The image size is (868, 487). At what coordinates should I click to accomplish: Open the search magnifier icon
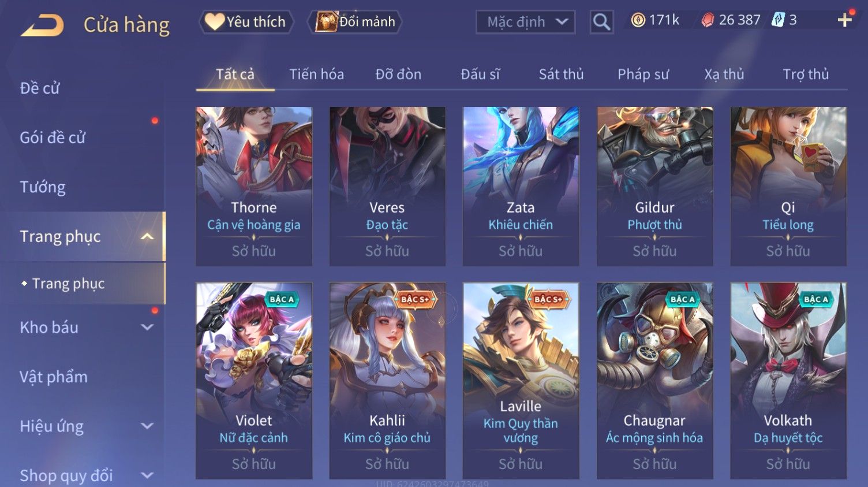(601, 22)
